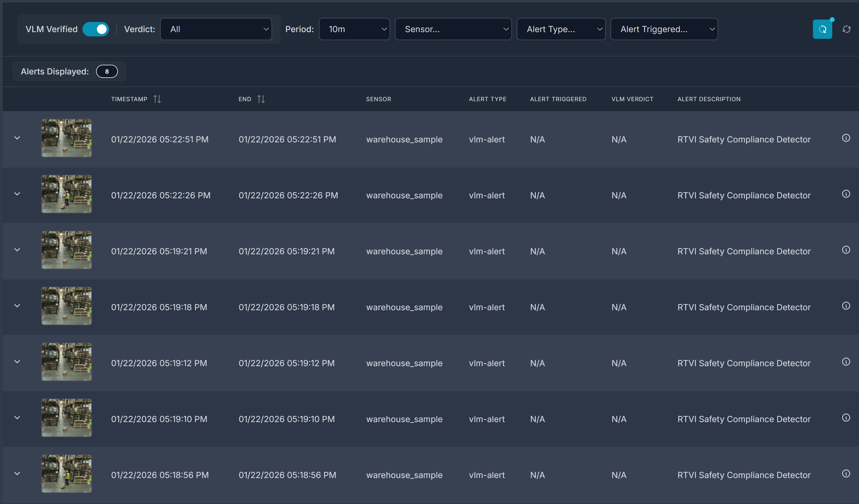
Task: Click the info icon on the 05:22:26 row
Action: (x=846, y=194)
